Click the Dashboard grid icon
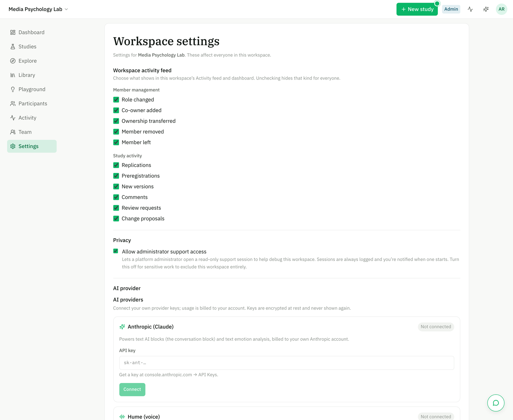 pos(13,32)
